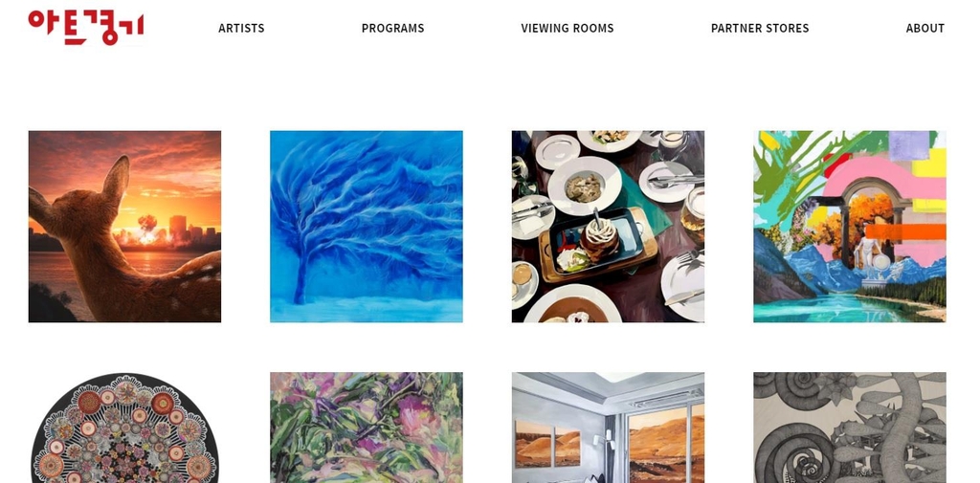Screen dimensions: 980x483
Task: View the abstract green and purple foliage painting
Action: click(367, 428)
